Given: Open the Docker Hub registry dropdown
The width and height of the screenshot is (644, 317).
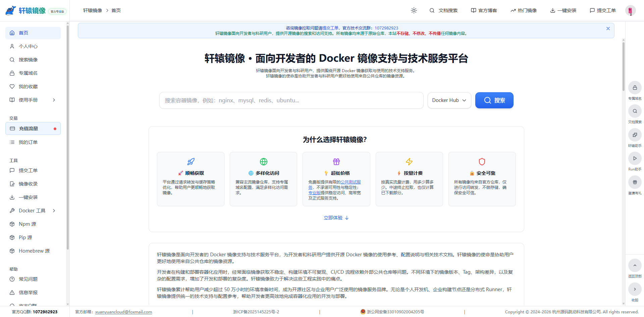Looking at the screenshot, I should click(449, 100).
